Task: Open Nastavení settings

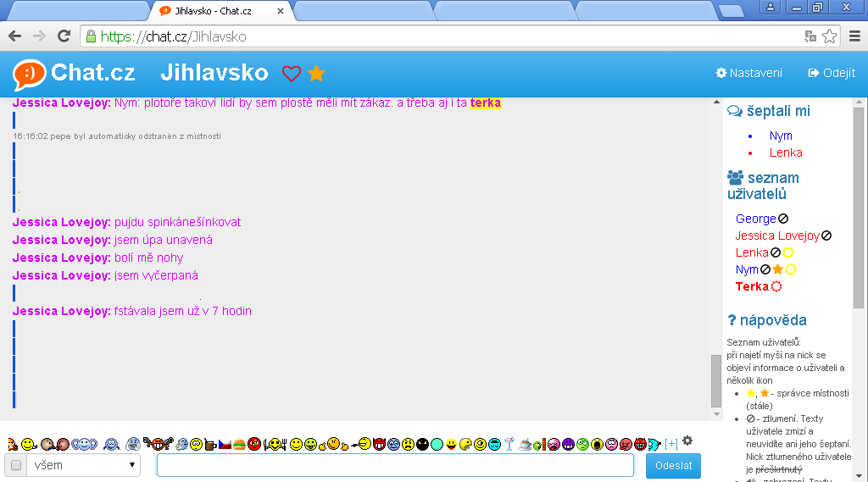Action: coord(749,73)
